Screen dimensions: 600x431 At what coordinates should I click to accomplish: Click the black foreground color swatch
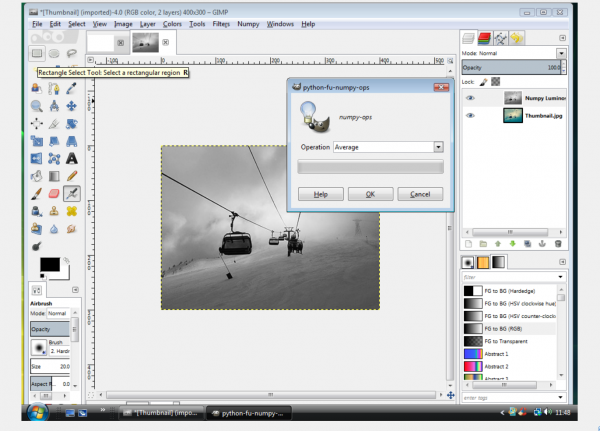pyautogui.click(x=50, y=264)
